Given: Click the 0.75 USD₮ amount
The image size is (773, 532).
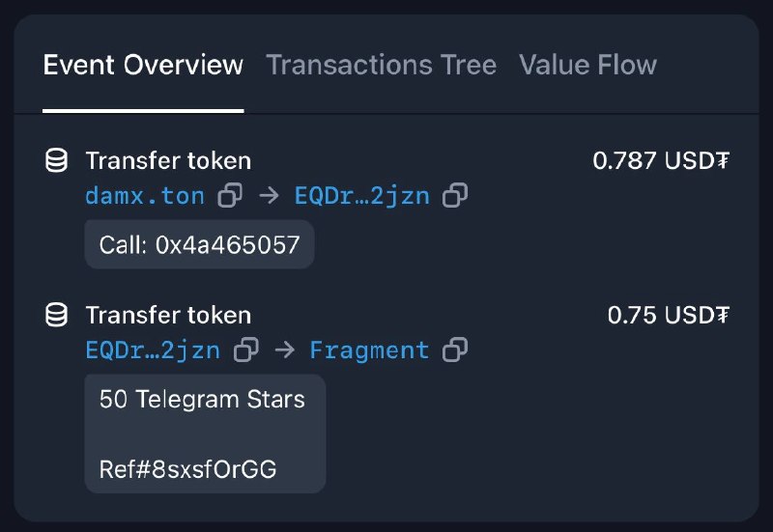Looking at the screenshot, I should coord(668,316).
